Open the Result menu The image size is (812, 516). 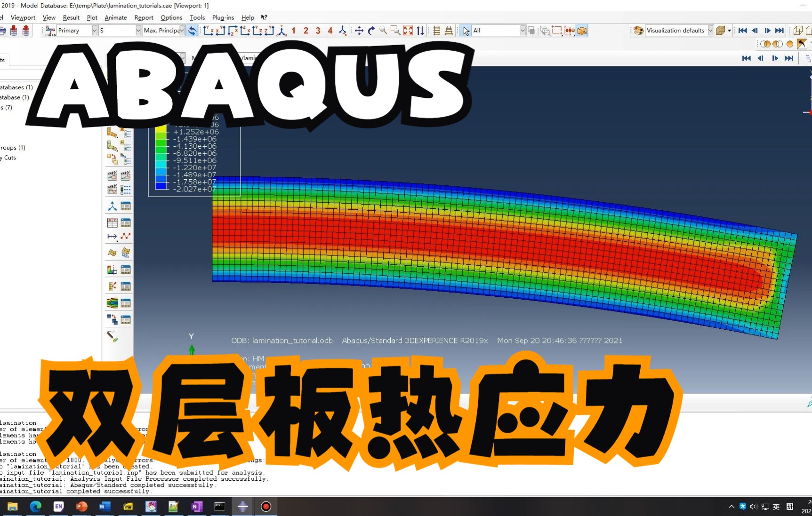tap(71, 17)
